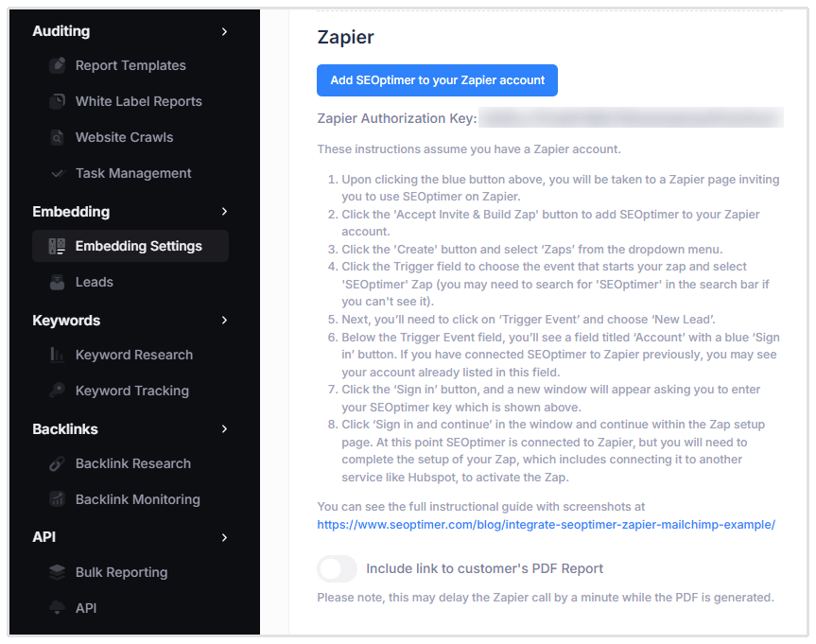Select the Task Management checkmark icon
This screenshot has width=816, height=644.
[58, 173]
